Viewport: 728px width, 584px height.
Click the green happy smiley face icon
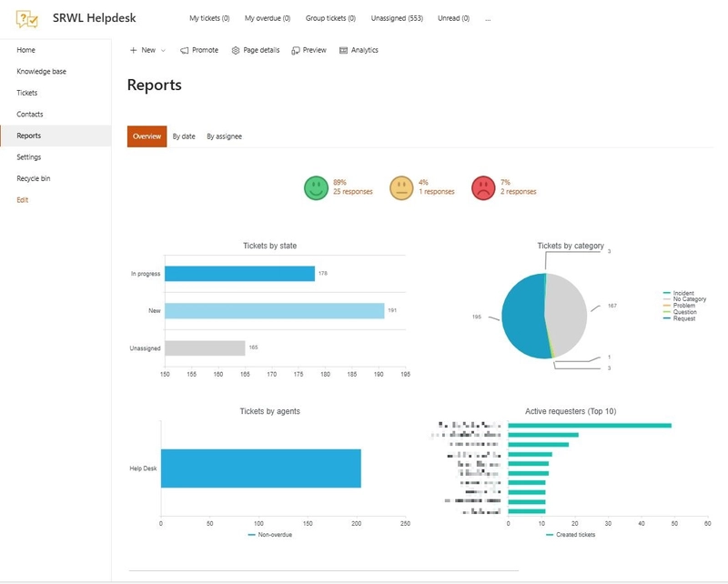click(x=316, y=187)
